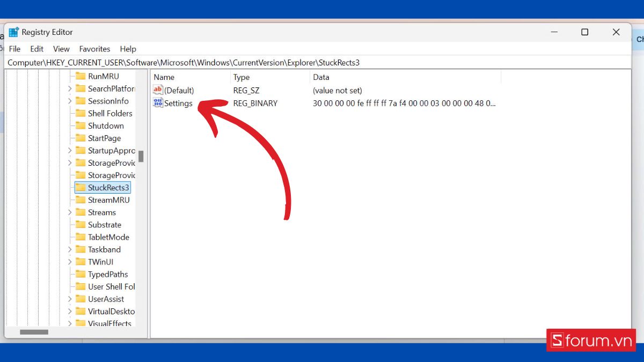Open the Favorites menu
The height and width of the screenshot is (362, 644).
pyautogui.click(x=94, y=49)
